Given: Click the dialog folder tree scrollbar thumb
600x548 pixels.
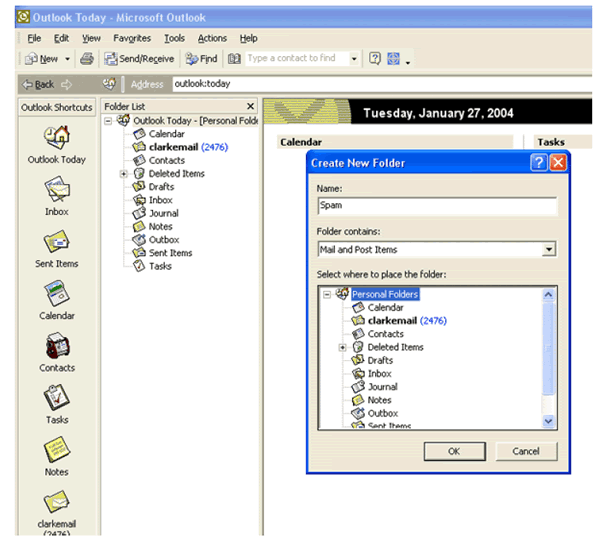Looking at the screenshot, I should (x=548, y=348).
